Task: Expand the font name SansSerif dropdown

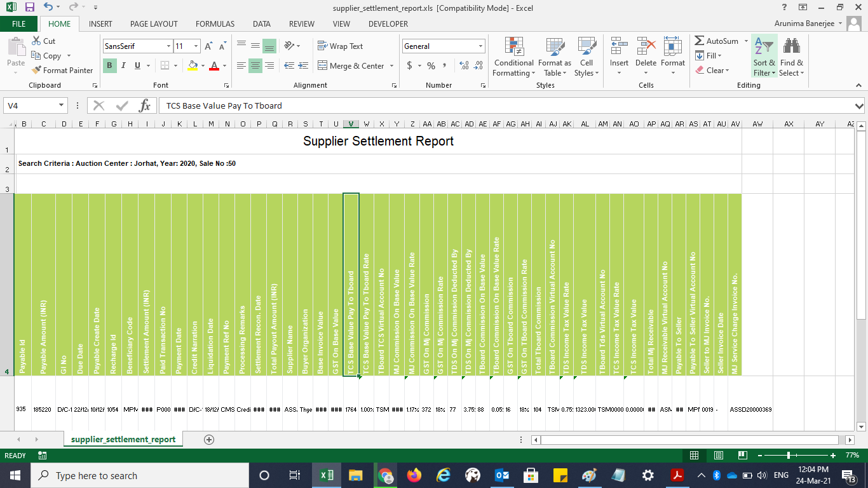Action: point(168,46)
